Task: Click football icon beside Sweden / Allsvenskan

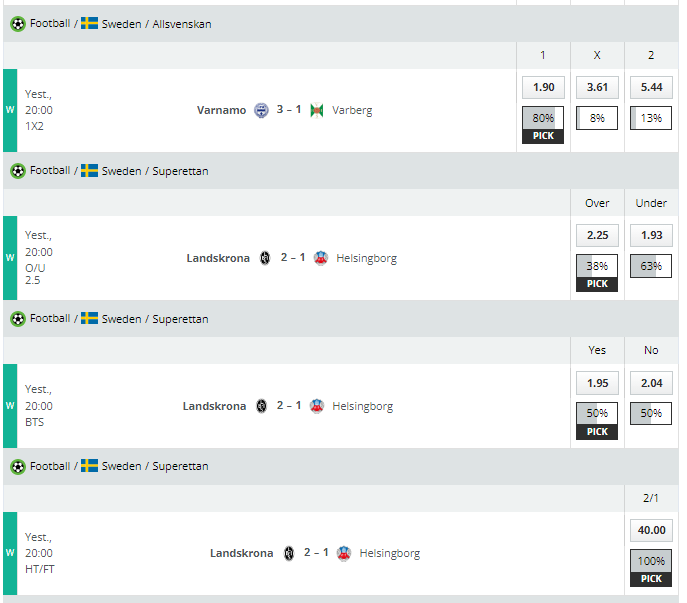Action: (18, 24)
